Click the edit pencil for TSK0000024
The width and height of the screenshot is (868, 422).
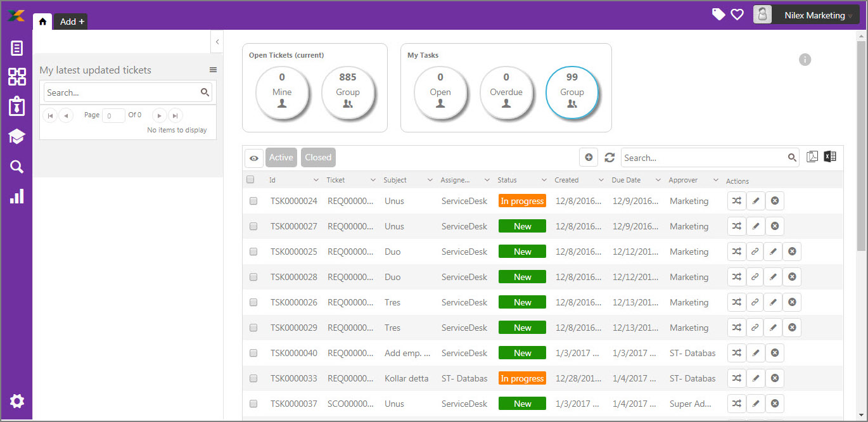[x=755, y=201]
